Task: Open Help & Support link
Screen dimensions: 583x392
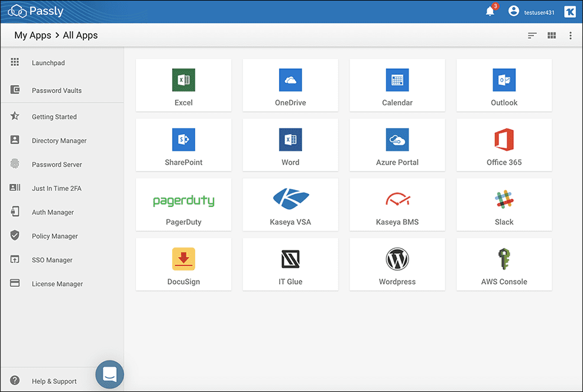Action: tap(54, 381)
